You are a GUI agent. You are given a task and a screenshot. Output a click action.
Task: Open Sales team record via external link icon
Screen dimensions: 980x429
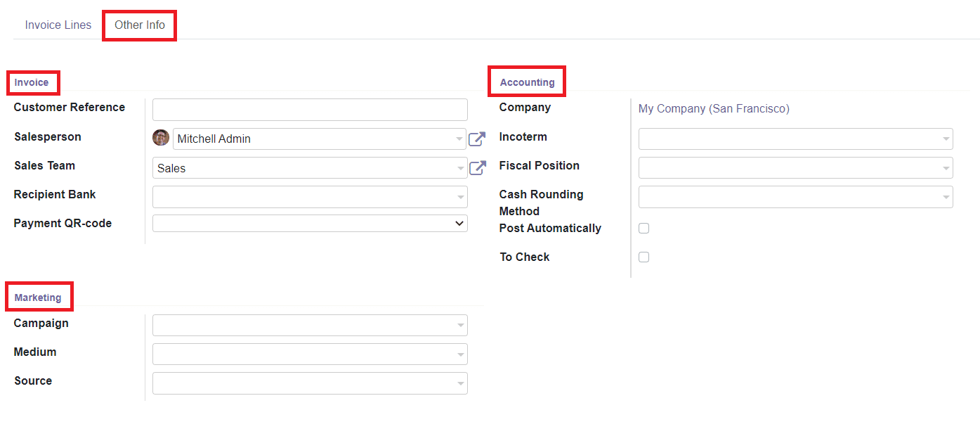tap(478, 167)
